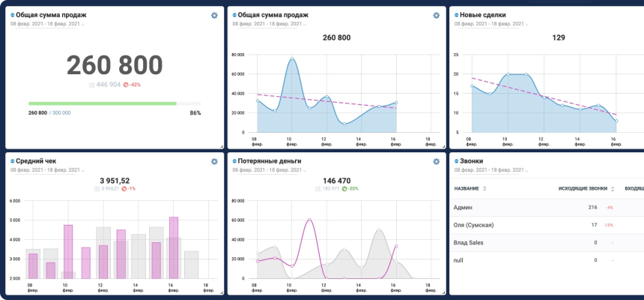The height and width of the screenshot is (300, 644).
Task: Expand date range dropdown in Потерянные деньги widget
Action: pyautogui.click(x=269, y=170)
